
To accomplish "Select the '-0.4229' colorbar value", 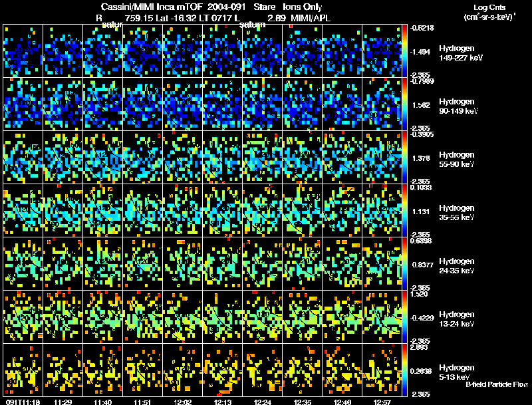I will pos(422,318).
